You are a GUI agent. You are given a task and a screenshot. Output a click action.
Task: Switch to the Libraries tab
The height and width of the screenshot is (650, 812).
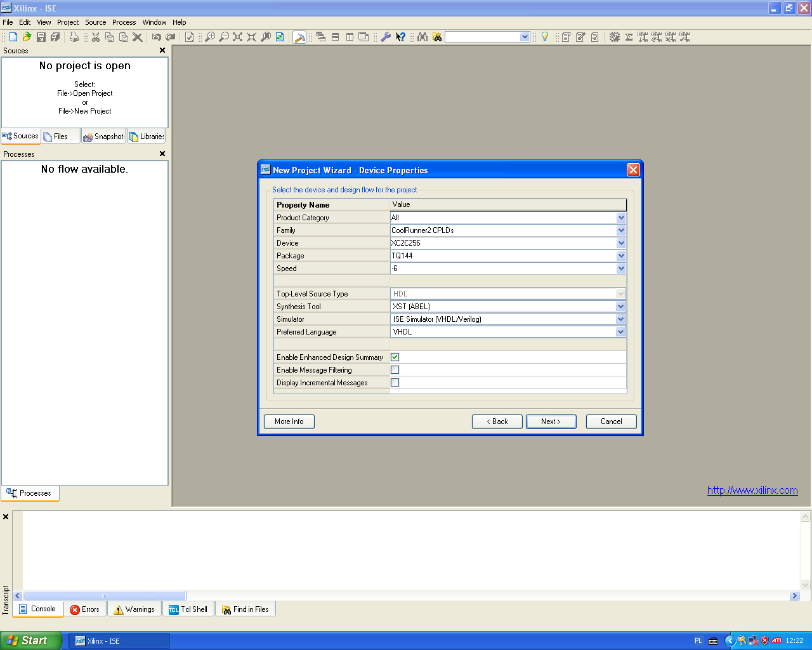[x=147, y=136]
